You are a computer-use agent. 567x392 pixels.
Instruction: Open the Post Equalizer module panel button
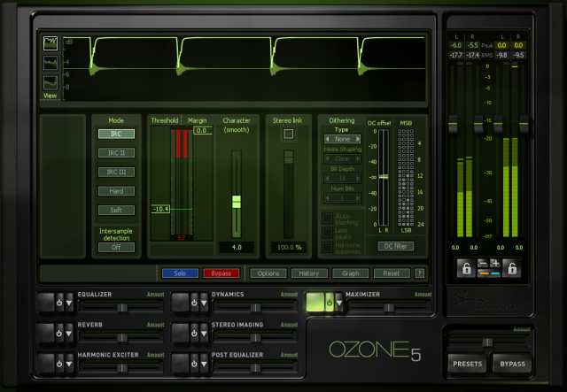pyautogui.click(x=181, y=364)
